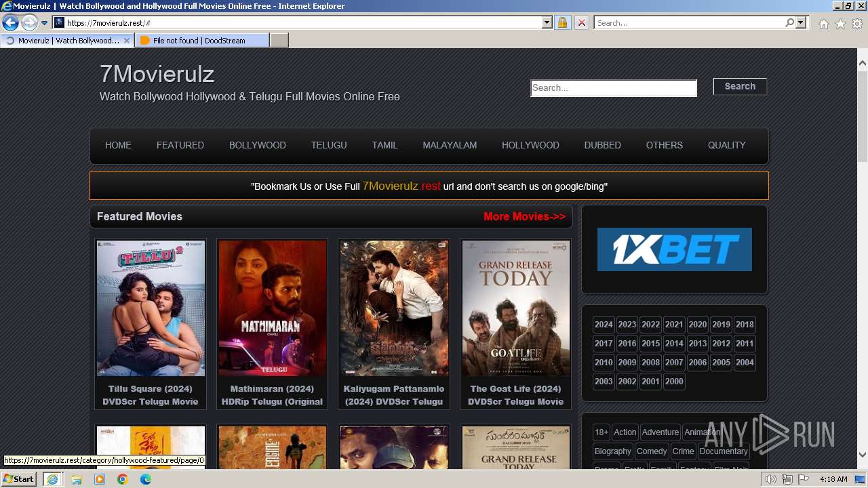This screenshot has height=488, width=868.
Task: Open Google Chrome taskbar icon
Action: (x=123, y=479)
